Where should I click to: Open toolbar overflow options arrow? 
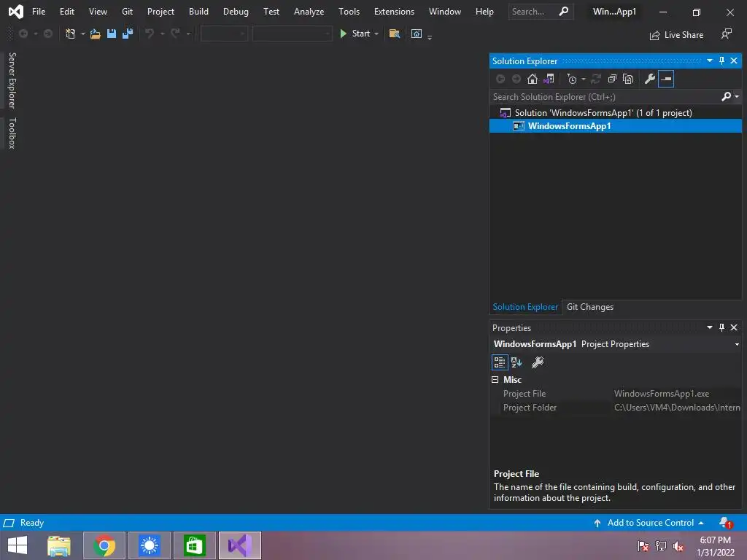(430, 37)
